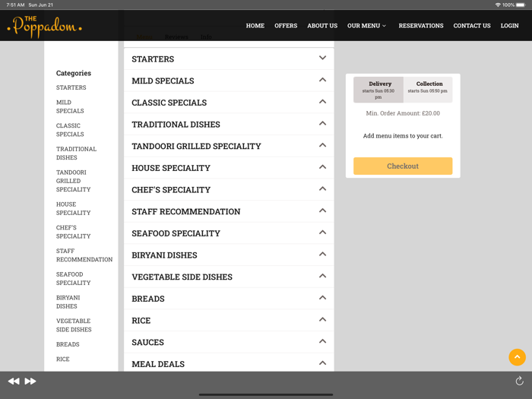This screenshot has height=399, width=532.
Task: Tap the Wi-Fi icon in status bar
Action: pyautogui.click(x=498, y=5)
